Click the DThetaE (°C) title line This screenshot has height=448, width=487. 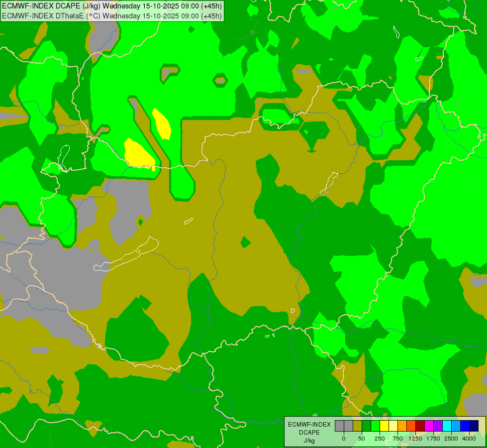click(112, 15)
